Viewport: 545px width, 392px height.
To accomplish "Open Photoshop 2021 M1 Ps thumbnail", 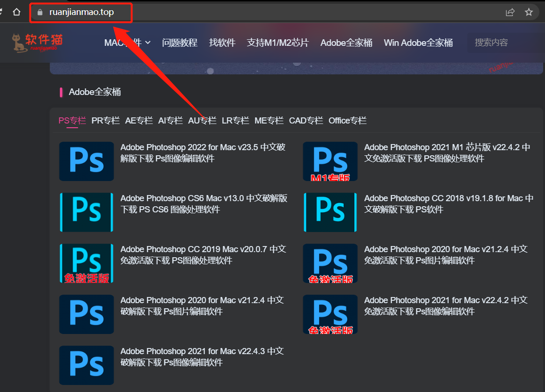I will 330,161.
